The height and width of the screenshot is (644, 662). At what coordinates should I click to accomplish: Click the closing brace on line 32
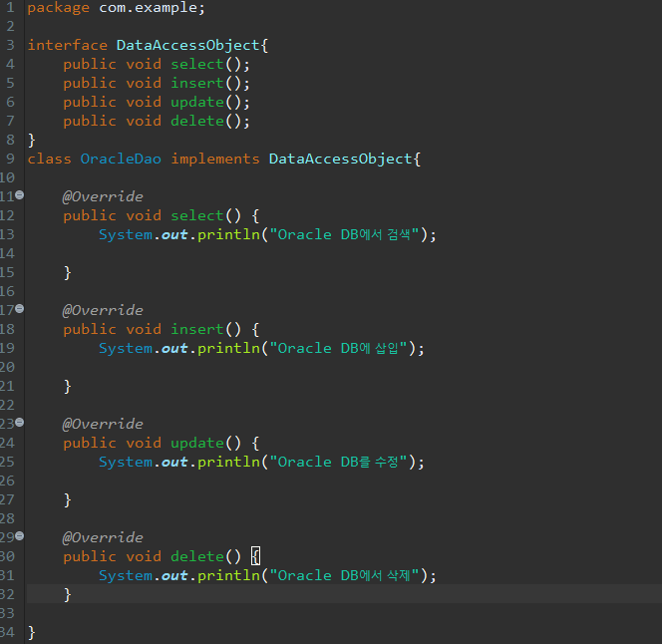[67, 594]
